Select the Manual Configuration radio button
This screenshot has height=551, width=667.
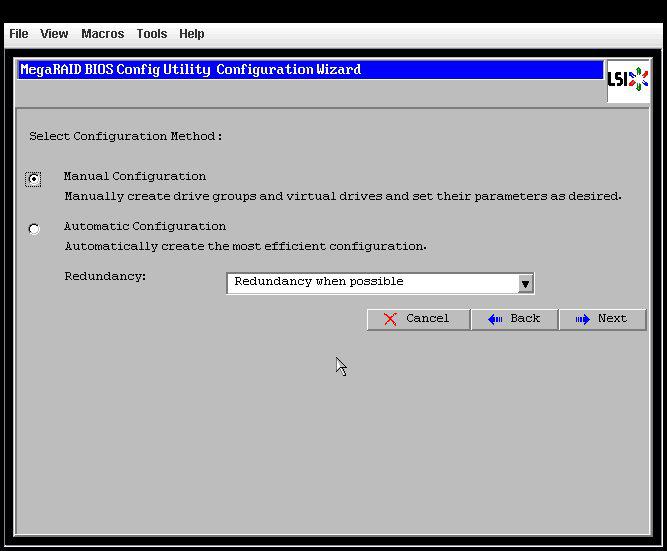(34, 179)
